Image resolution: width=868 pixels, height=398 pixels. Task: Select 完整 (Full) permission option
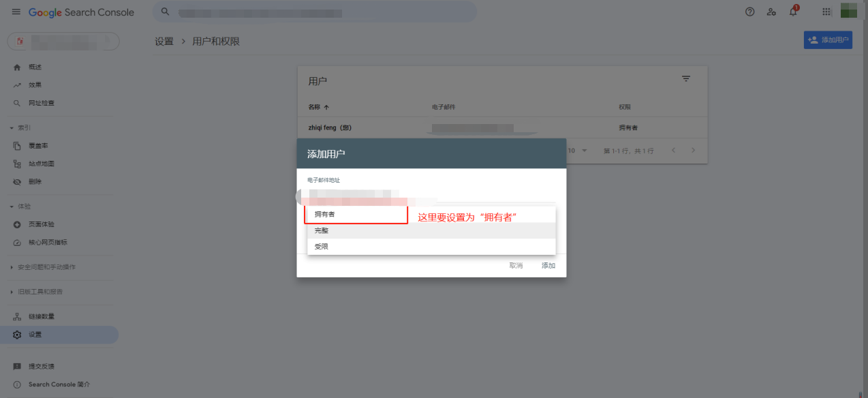coord(322,230)
